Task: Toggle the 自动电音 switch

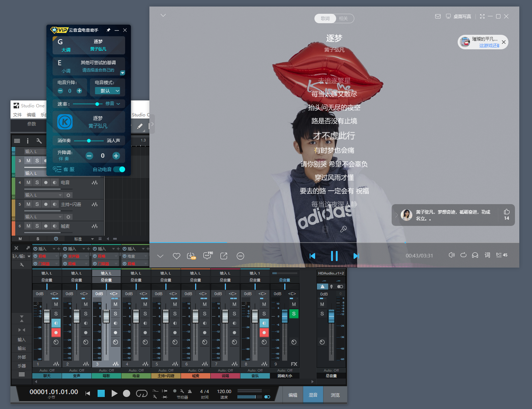Action: click(119, 169)
